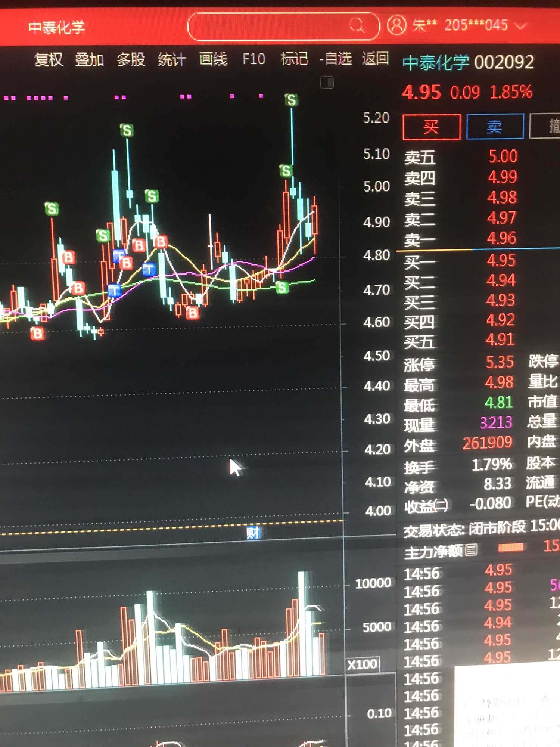
Task: Open the 财 financial marker icon
Action: 253,533
